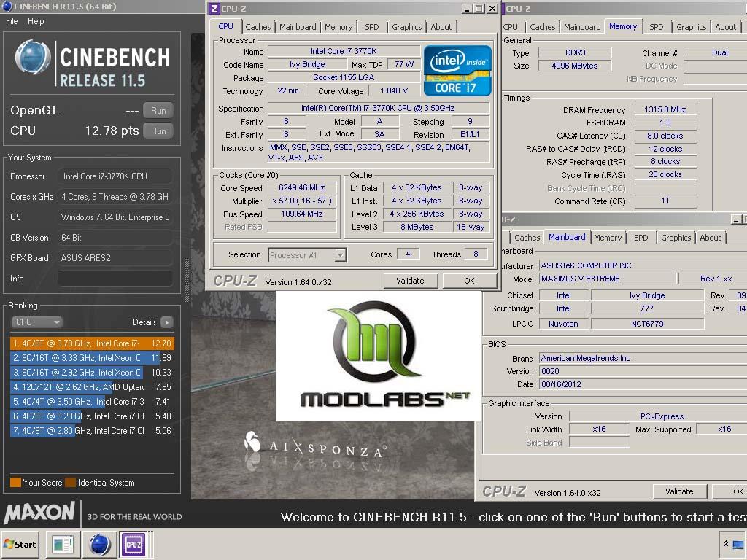Select ranking row 7 at 2.80 GHz

tap(92, 431)
